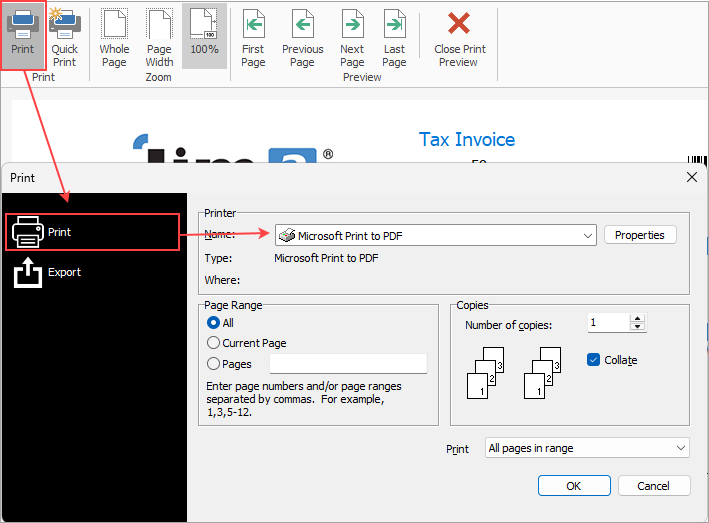
Task: Click the Quick Print icon
Action: (x=65, y=36)
